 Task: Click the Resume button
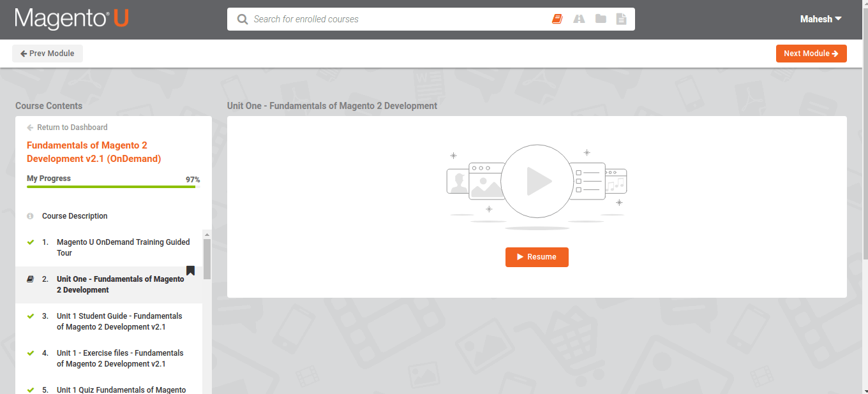[537, 257]
